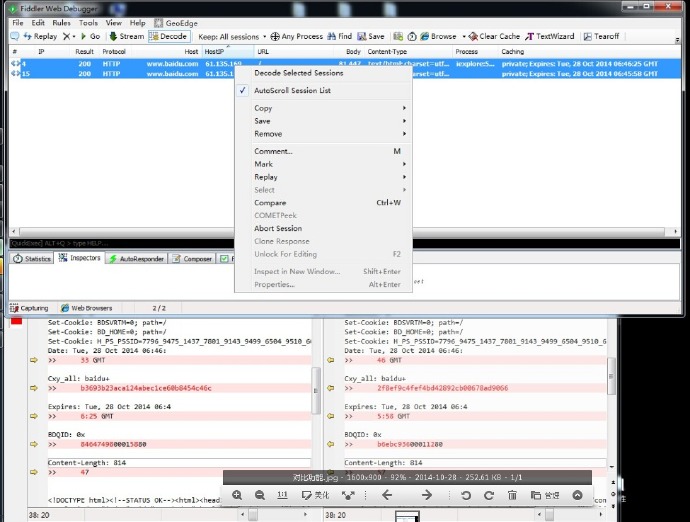Viewport: 690px width, 522px height.
Task: Click the Go resume button
Action: (90, 37)
